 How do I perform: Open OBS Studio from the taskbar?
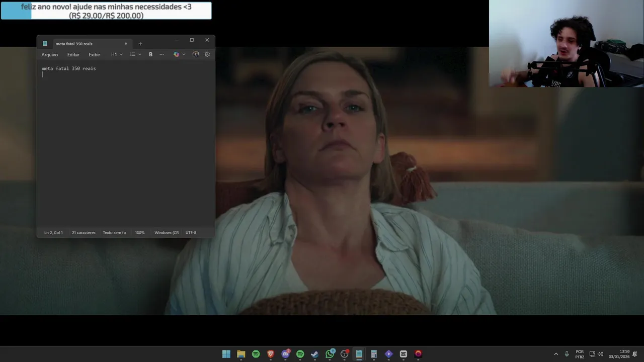click(x=344, y=354)
